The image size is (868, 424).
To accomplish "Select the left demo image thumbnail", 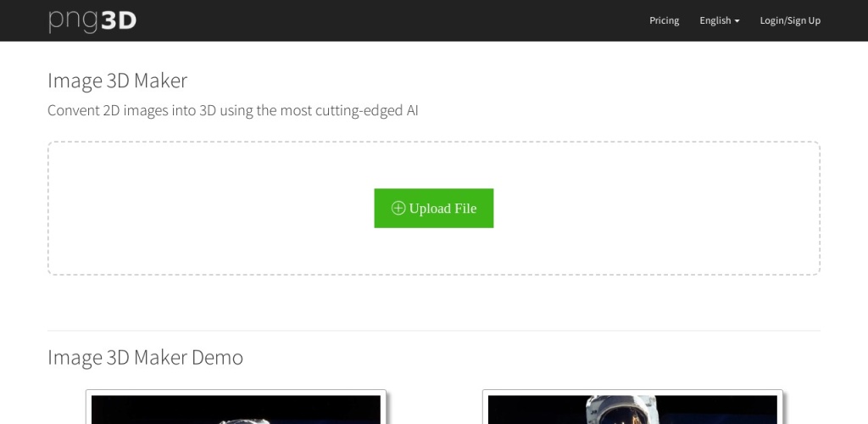I will tap(236, 409).
